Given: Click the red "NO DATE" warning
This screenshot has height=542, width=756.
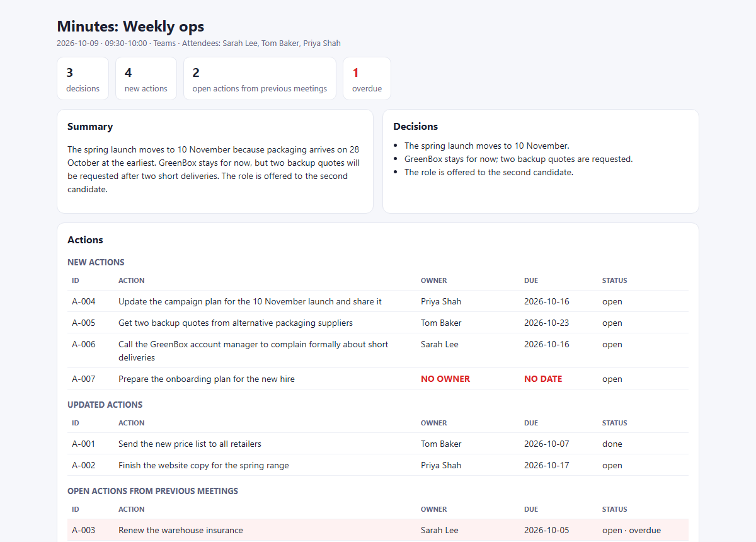Looking at the screenshot, I should pos(543,379).
